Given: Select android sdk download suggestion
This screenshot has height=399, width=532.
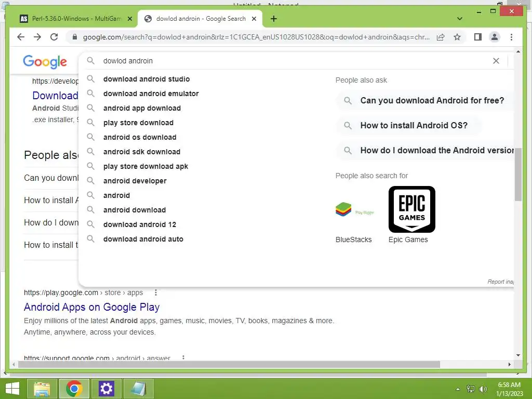Looking at the screenshot, I should coord(142,152).
